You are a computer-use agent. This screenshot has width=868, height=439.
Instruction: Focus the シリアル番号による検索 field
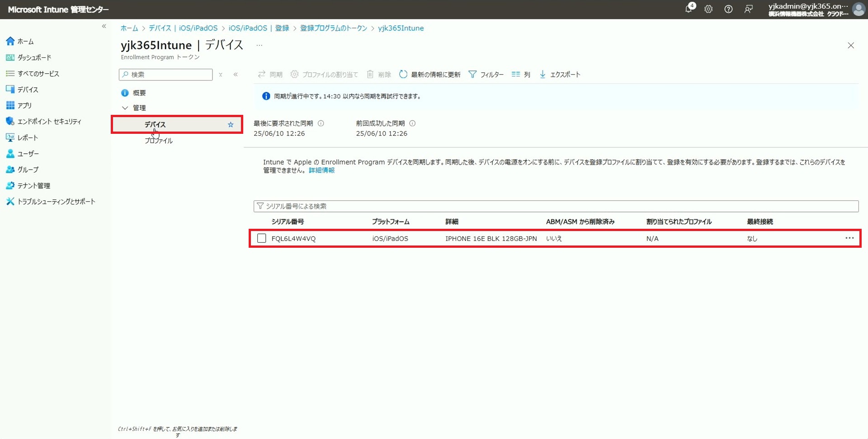click(x=556, y=206)
